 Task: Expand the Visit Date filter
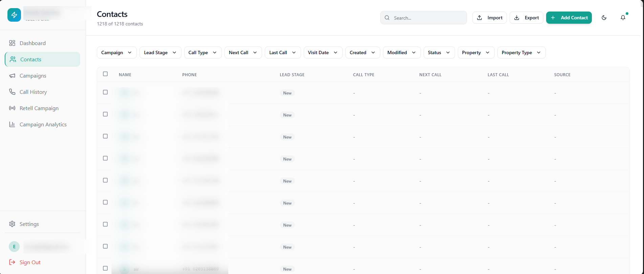coord(323,52)
